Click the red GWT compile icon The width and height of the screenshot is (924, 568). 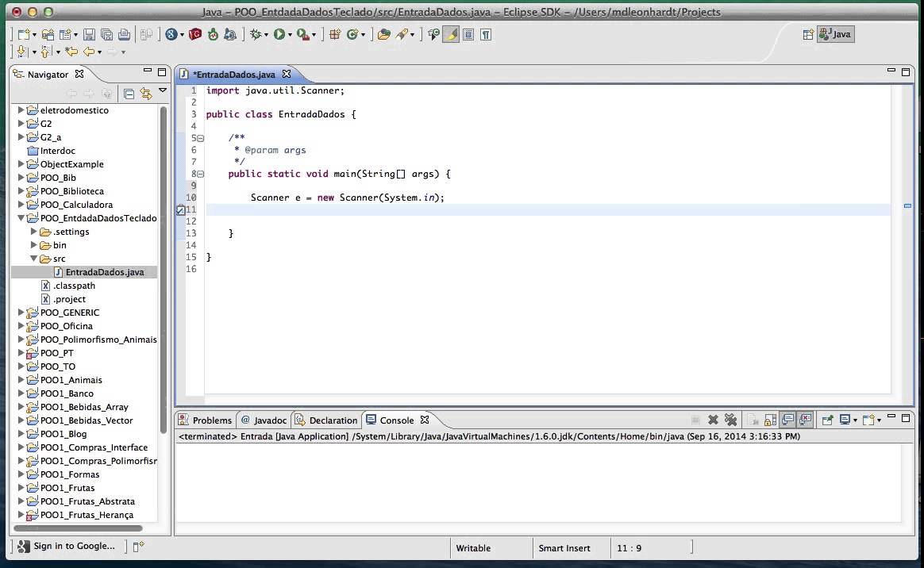click(x=195, y=35)
